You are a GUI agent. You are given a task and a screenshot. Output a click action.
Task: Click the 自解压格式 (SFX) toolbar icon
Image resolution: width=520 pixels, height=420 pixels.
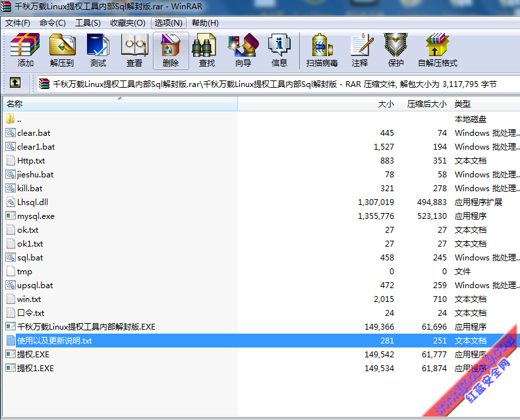click(x=438, y=50)
